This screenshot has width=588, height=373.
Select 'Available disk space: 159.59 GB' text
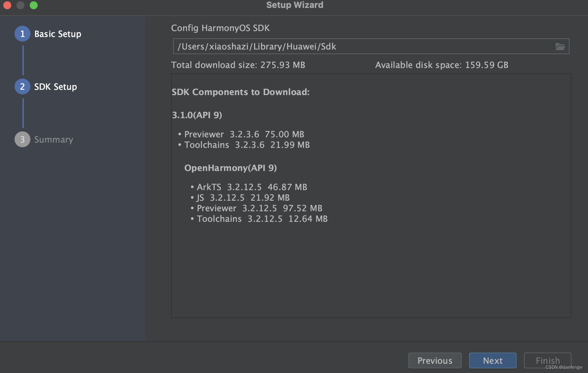(442, 65)
